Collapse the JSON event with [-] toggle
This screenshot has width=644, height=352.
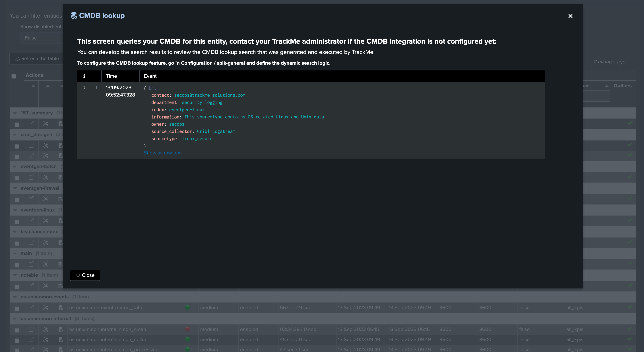click(x=152, y=88)
